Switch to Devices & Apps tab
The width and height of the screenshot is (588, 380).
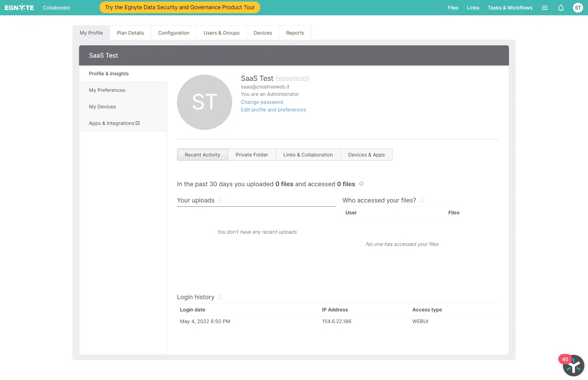tap(367, 155)
